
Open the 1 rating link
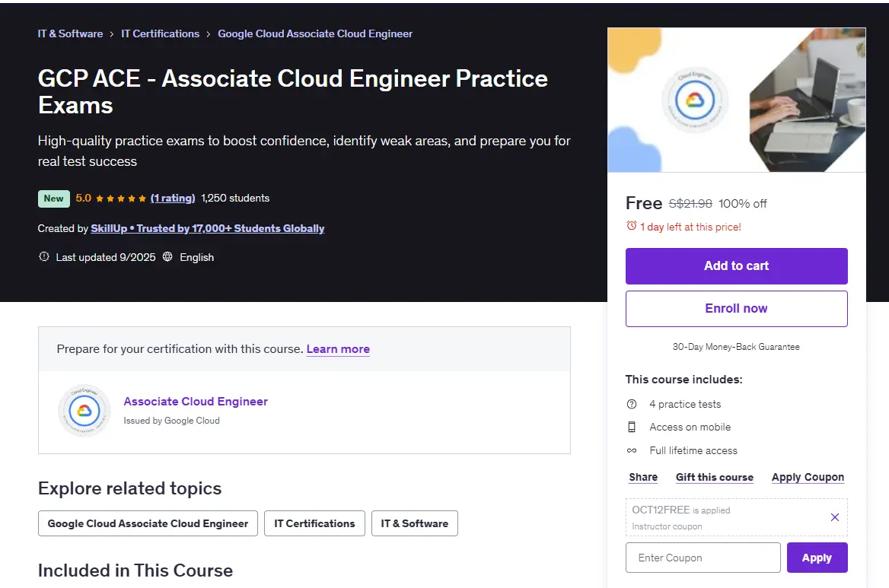click(x=173, y=199)
